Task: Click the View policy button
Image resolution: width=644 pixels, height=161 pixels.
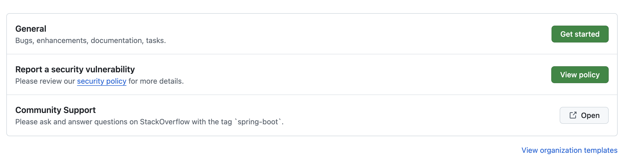Action: [580, 75]
